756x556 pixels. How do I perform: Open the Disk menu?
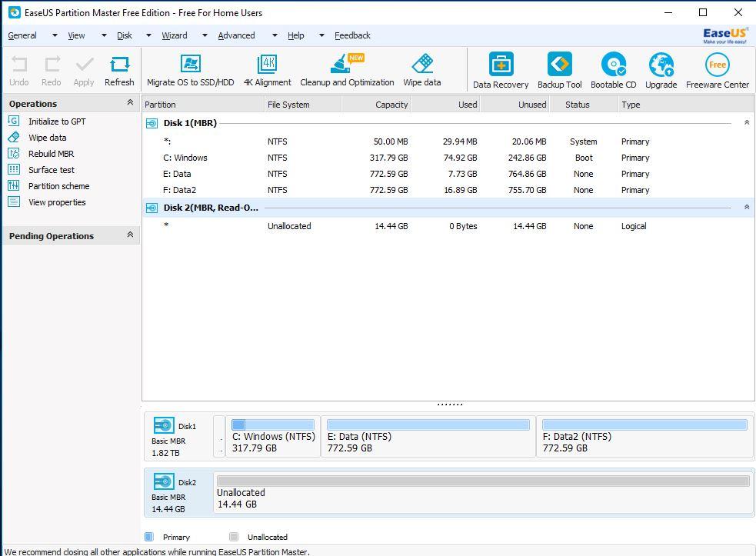click(x=125, y=35)
